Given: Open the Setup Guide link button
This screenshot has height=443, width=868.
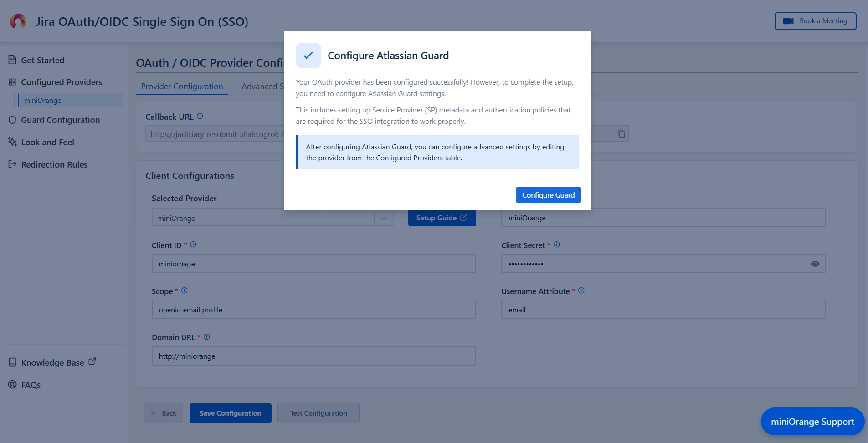Looking at the screenshot, I should point(442,218).
